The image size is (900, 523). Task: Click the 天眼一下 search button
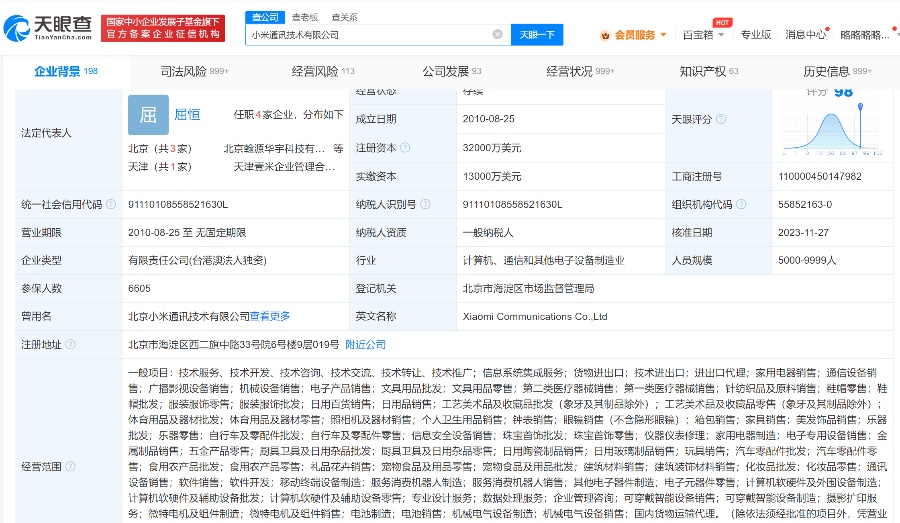tap(537, 34)
